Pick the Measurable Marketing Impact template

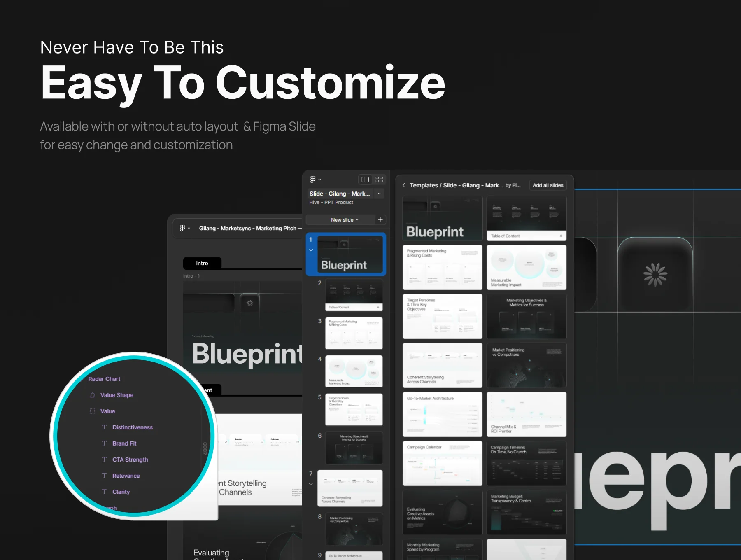tap(527, 267)
